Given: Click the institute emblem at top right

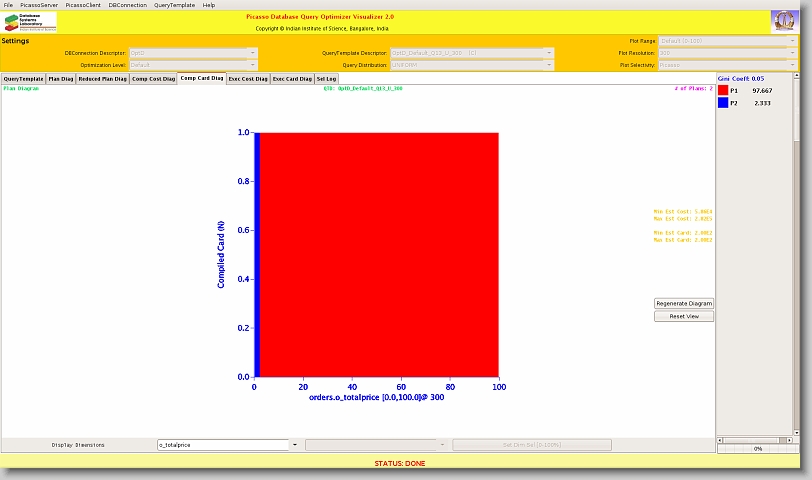Looking at the screenshot, I should tap(785, 22).
